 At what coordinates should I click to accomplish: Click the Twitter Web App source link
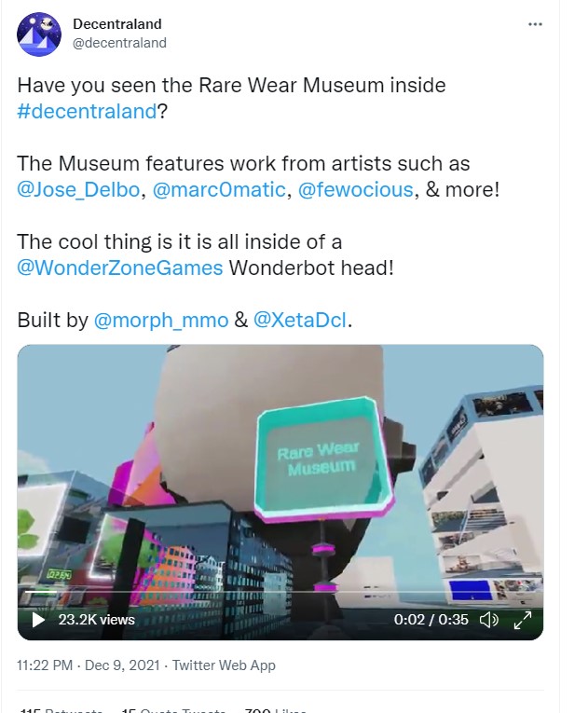[224, 665]
